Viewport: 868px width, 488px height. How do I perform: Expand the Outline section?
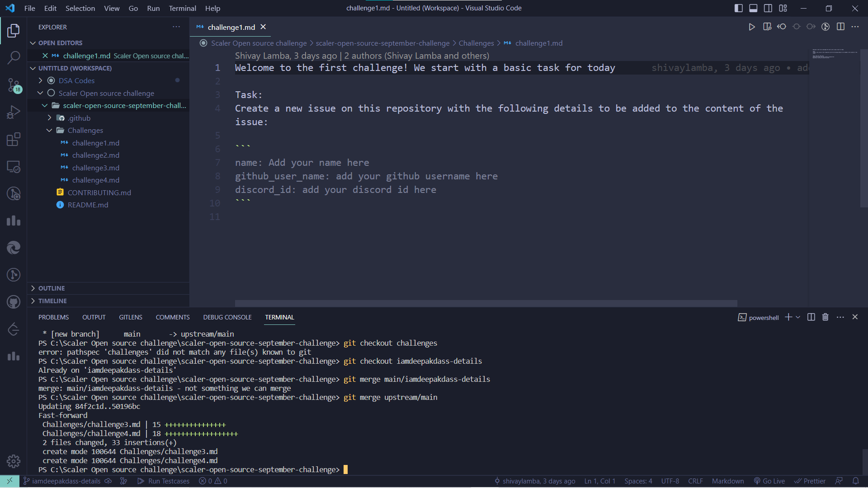(52, 288)
